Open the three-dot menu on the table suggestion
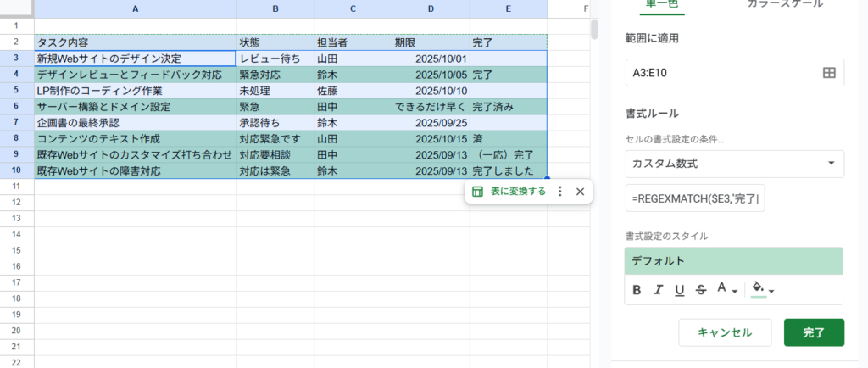 [x=559, y=192]
